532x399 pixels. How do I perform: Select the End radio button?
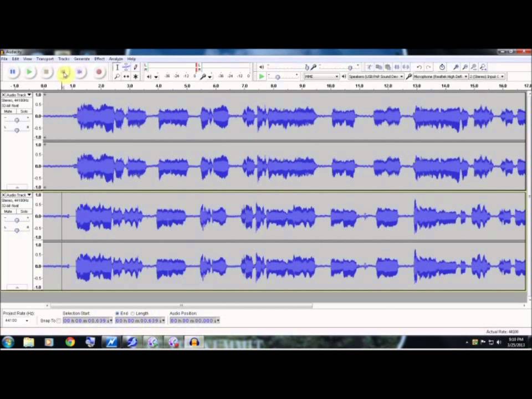click(117, 314)
